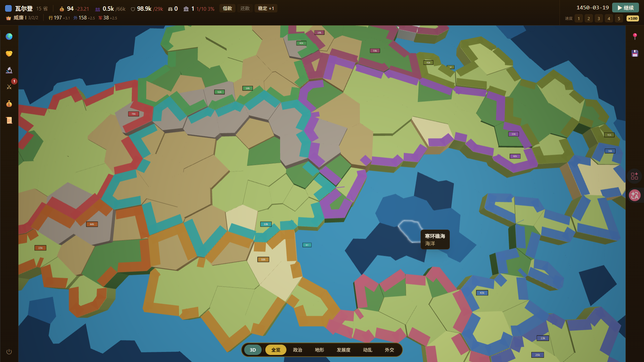Click the population people icon
Image resolution: width=644 pixels, height=362 pixels.
[x=98, y=9]
